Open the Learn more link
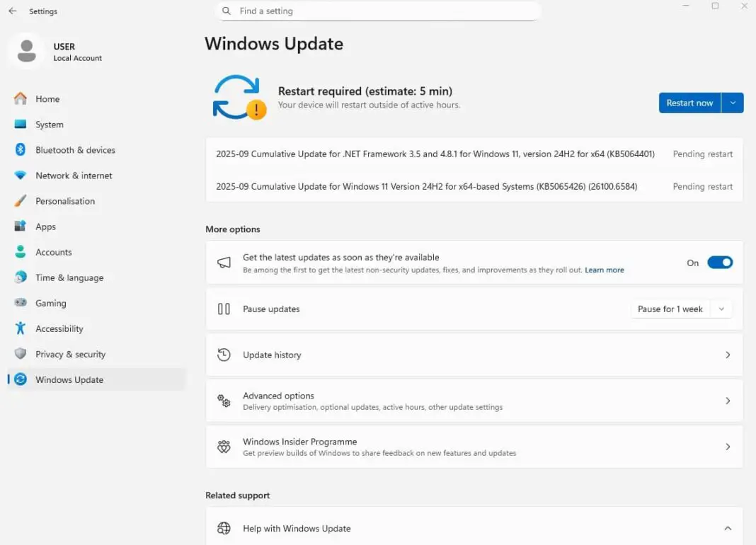Image resolution: width=756 pixels, height=545 pixels. point(604,270)
